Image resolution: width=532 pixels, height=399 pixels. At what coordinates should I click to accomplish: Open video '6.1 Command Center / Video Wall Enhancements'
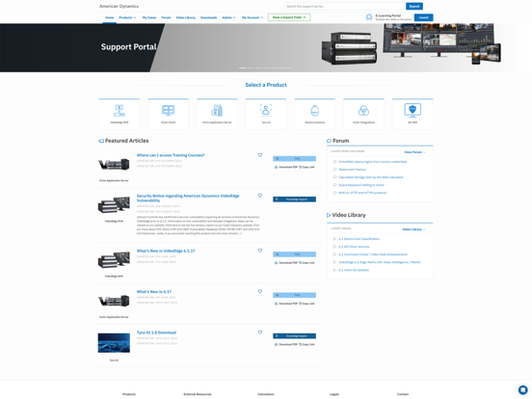point(373,254)
